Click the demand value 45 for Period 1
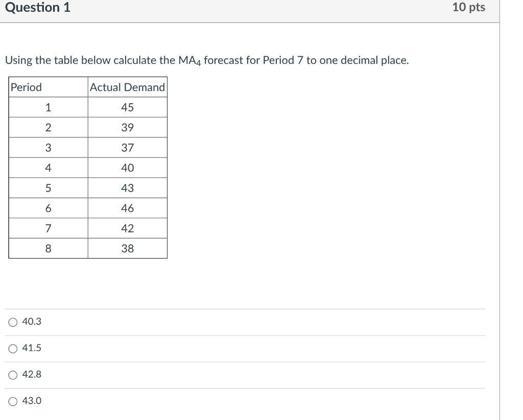 point(127,107)
